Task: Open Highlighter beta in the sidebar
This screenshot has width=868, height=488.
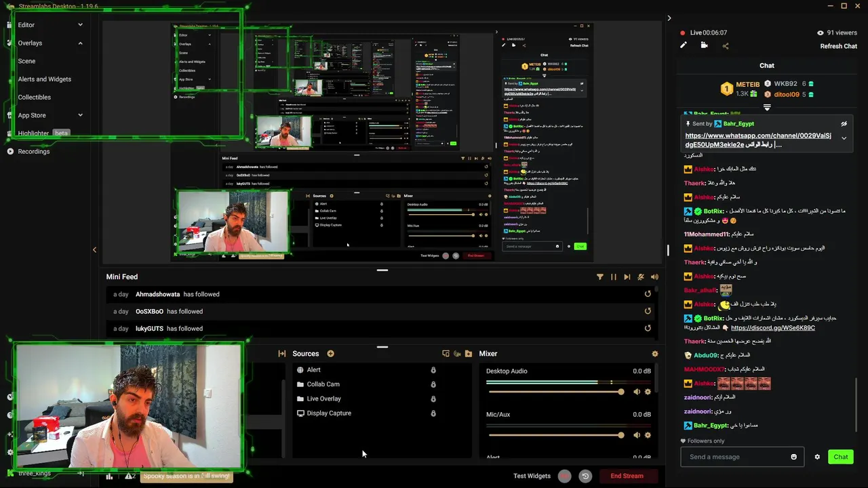Action: (x=43, y=133)
